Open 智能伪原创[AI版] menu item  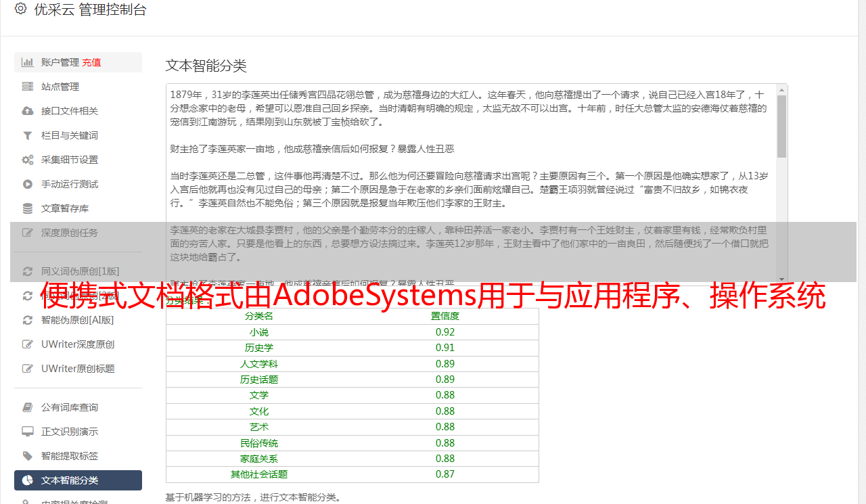point(78,320)
